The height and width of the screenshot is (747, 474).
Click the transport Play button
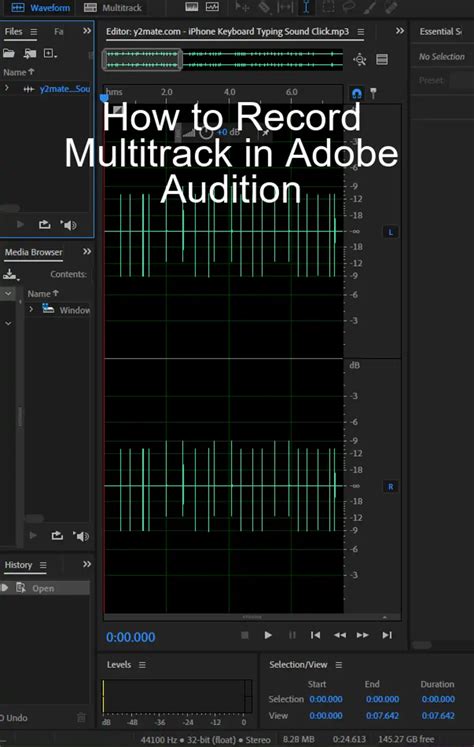(268, 635)
